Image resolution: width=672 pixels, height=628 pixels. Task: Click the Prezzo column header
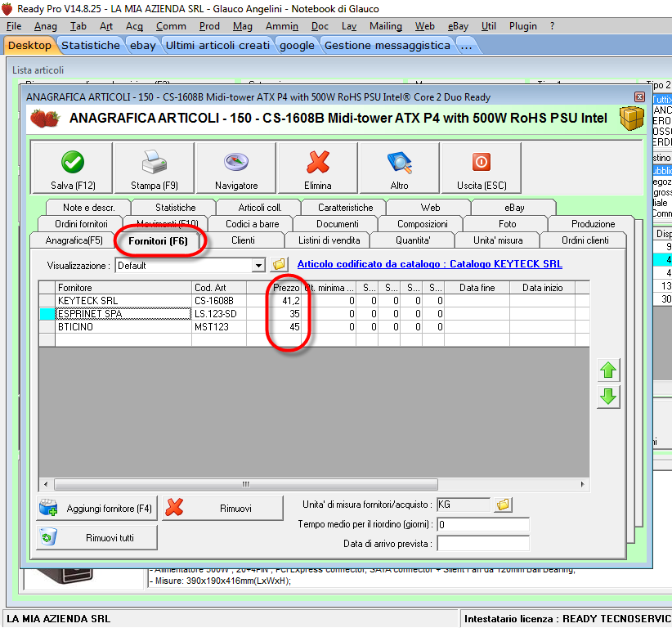[x=274, y=287]
